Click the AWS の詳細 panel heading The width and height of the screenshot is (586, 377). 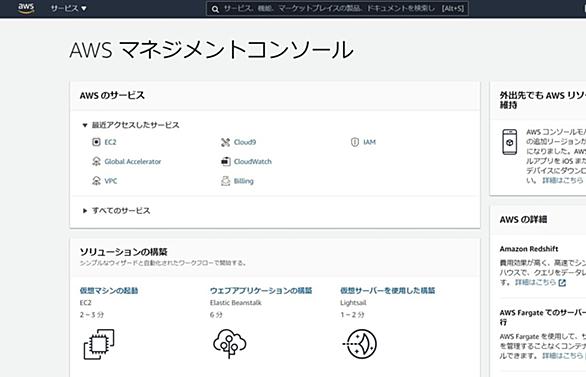(523, 219)
